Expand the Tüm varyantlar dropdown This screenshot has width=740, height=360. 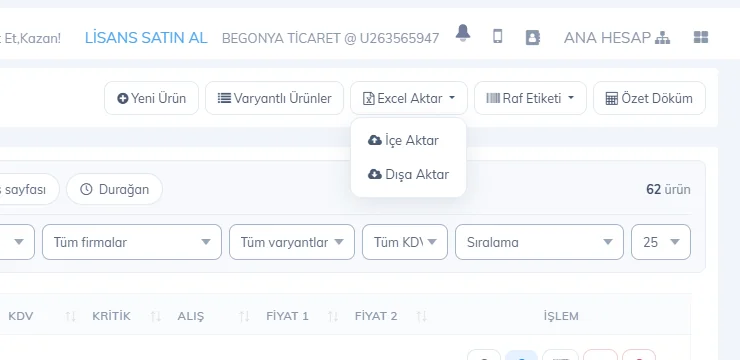pyautogui.click(x=292, y=242)
